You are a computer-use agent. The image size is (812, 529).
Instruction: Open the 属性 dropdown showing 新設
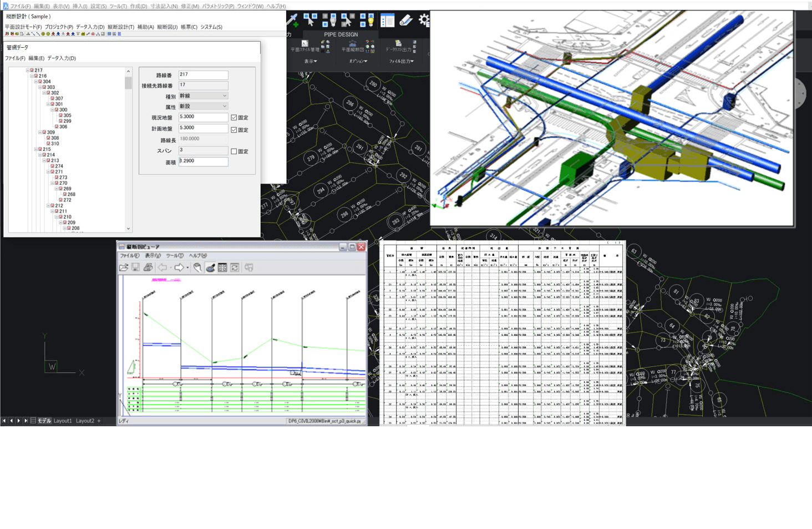coord(203,107)
